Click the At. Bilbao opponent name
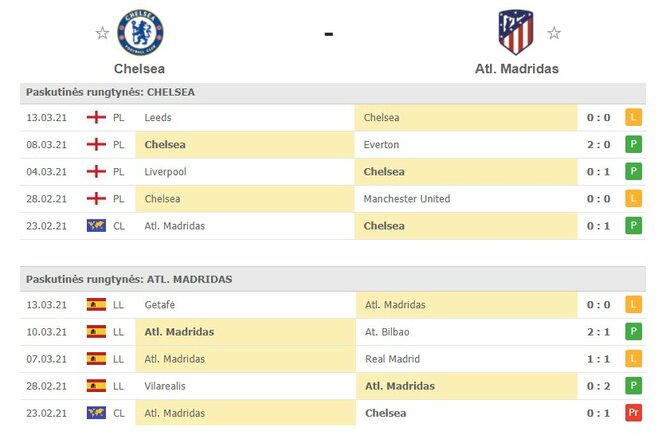The image size is (662, 443). click(x=388, y=332)
